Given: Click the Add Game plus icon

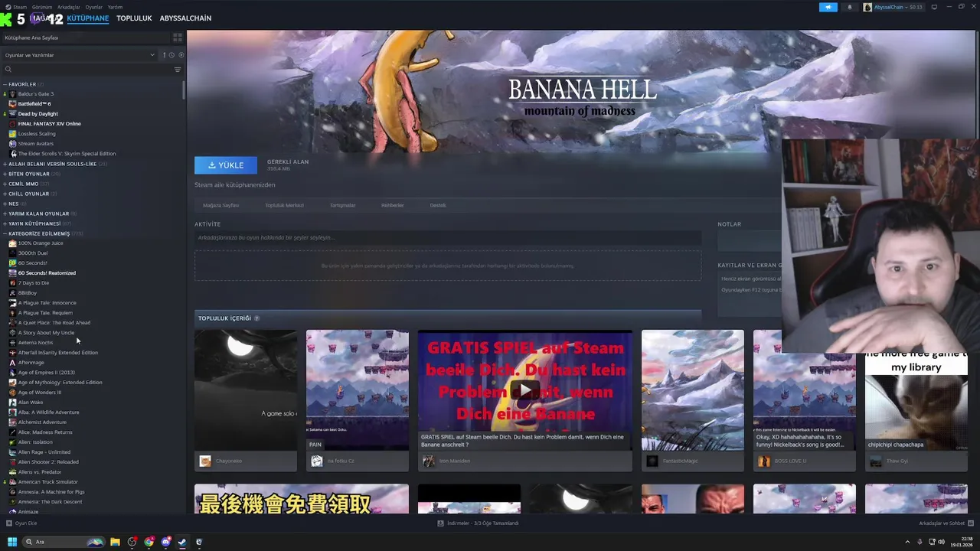Looking at the screenshot, I should click(x=9, y=523).
